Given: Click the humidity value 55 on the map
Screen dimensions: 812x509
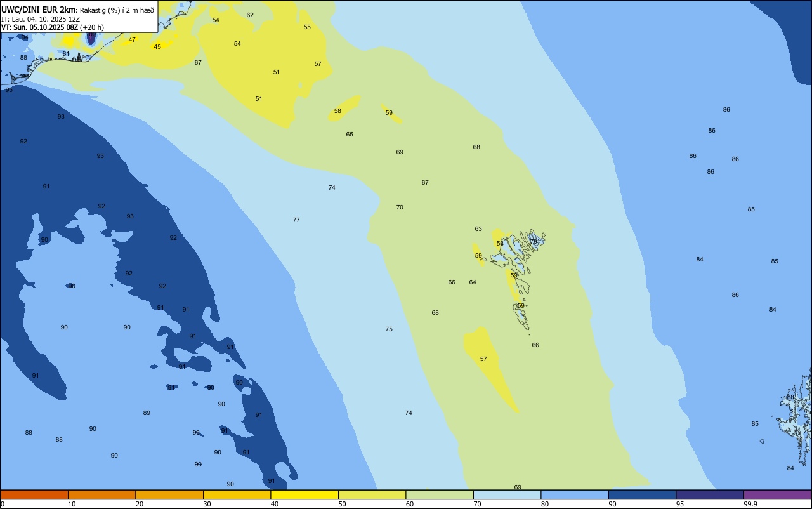Looking at the screenshot, I should click(307, 27).
